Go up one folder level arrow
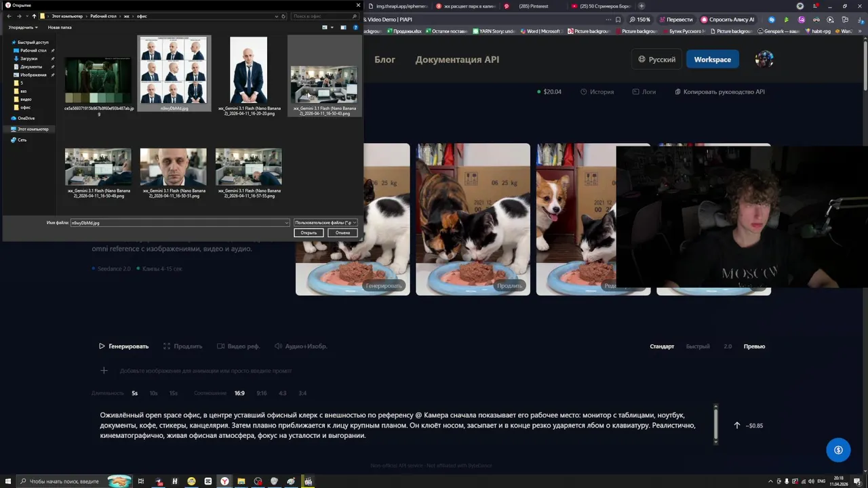 pos(34,16)
